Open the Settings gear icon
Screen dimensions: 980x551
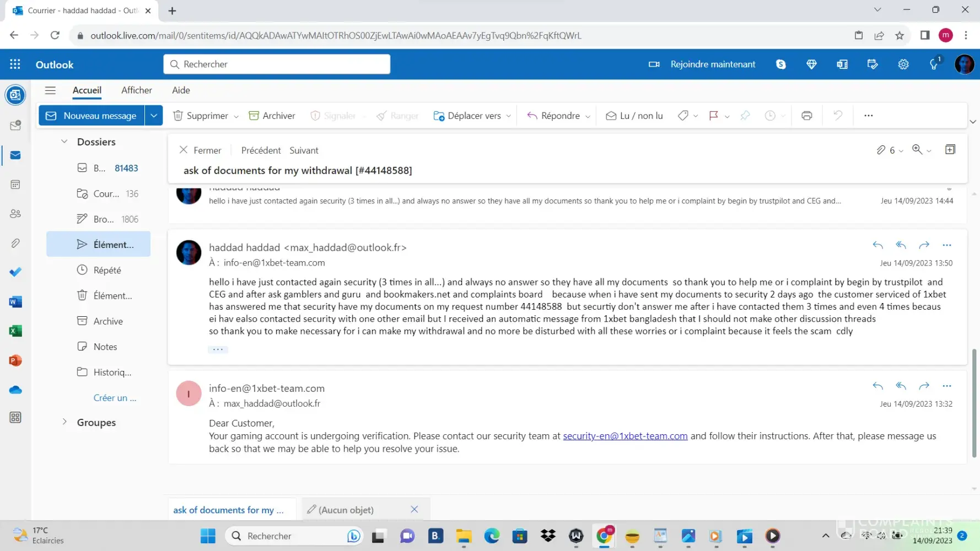(x=903, y=64)
